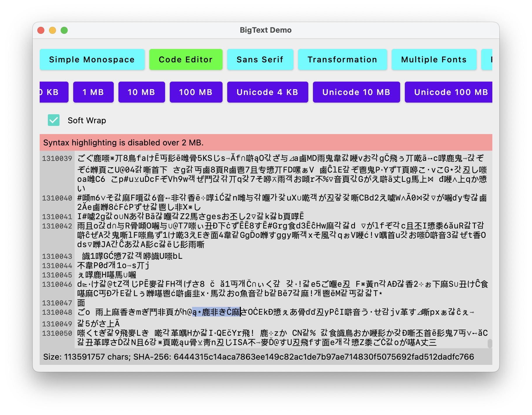This screenshot has width=532, height=415.
Task: Click line number 1310044
Action: click(57, 266)
